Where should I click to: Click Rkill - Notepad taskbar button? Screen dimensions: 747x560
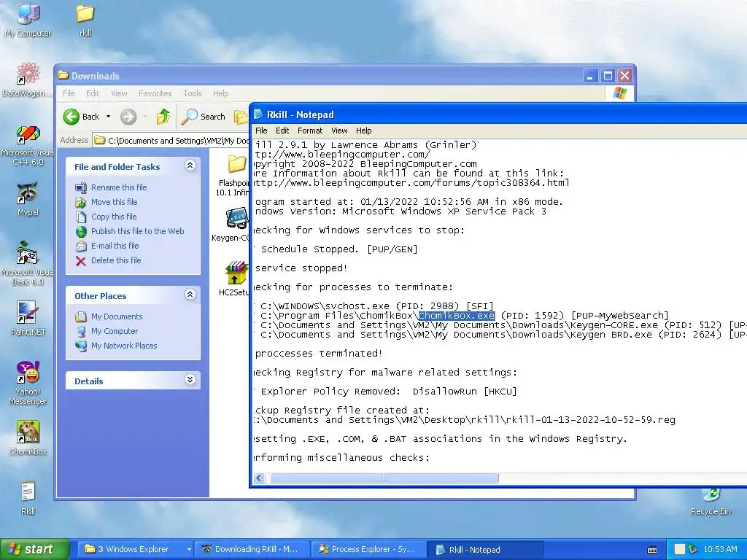pyautogui.click(x=486, y=549)
